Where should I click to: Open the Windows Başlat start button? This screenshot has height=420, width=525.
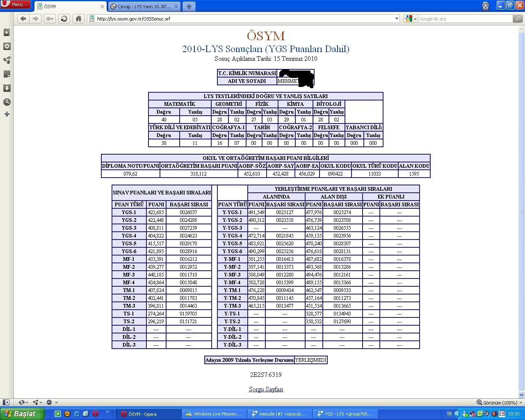[22, 414]
